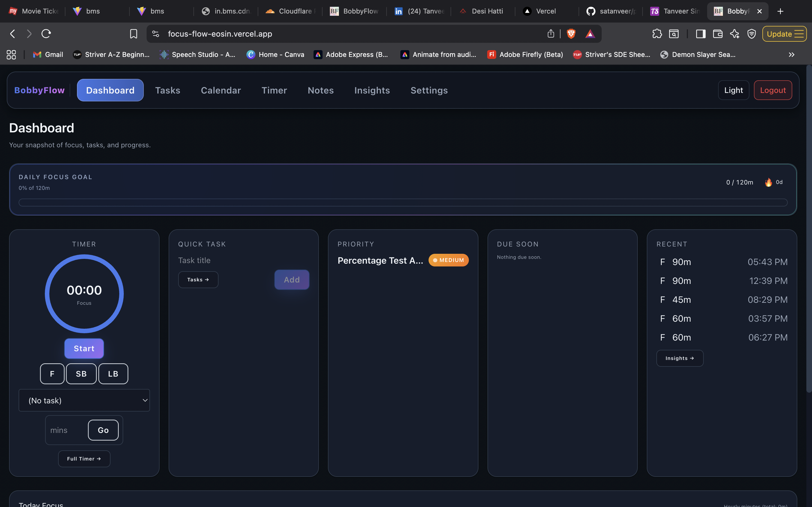Select the SB short break mode
This screenshot has height=507, width=812.
(81, 373)
